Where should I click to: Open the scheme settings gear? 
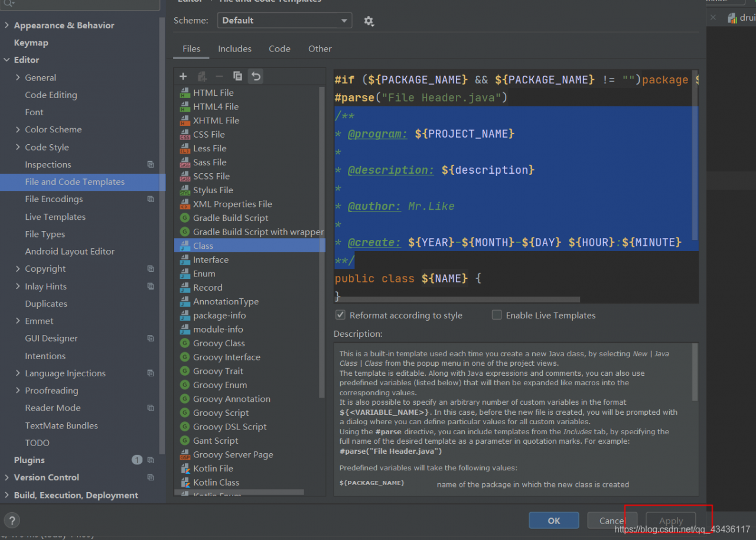point(369,21)
